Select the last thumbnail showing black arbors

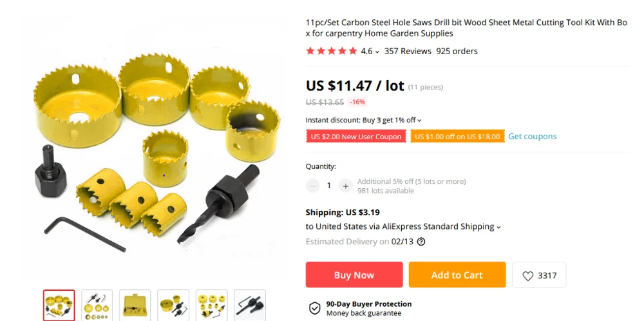[x=250, y=306]
